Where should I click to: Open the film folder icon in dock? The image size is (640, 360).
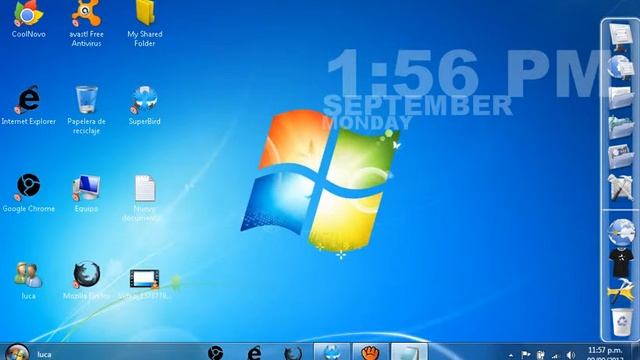pyautogui.click(x=620, y=157)
